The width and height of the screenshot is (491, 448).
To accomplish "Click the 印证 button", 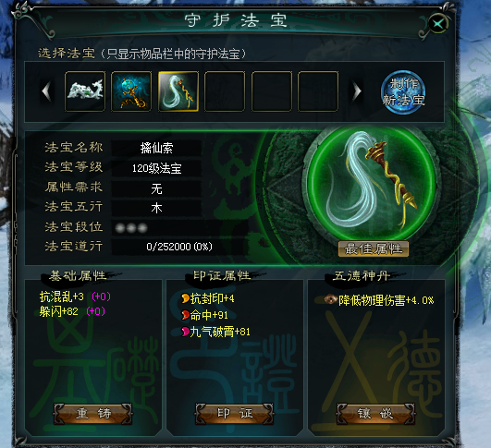I will coord(235,414).
